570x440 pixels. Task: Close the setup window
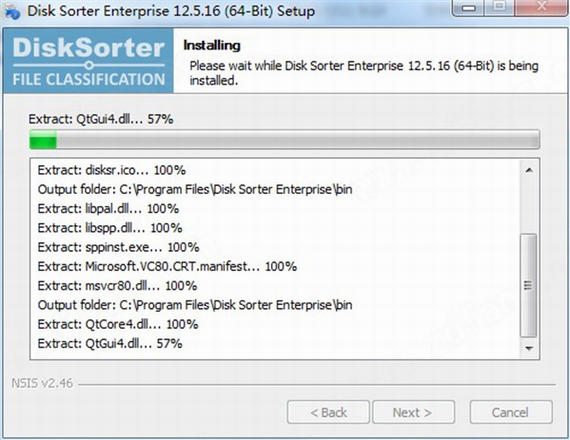pos(542,7)
